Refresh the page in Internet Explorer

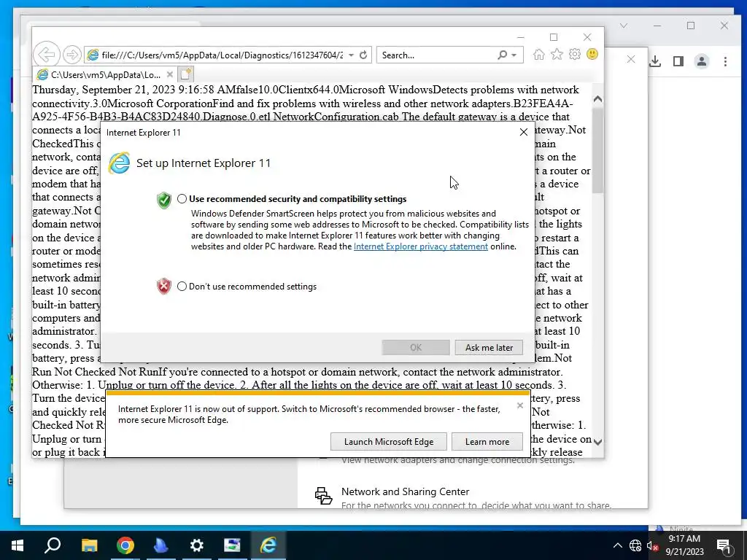(363, 55)
